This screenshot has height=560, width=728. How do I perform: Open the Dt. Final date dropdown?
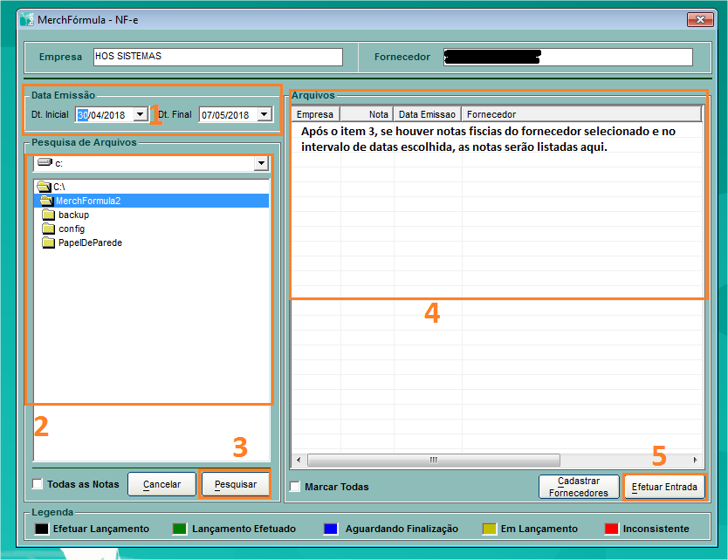coord(264,114)
